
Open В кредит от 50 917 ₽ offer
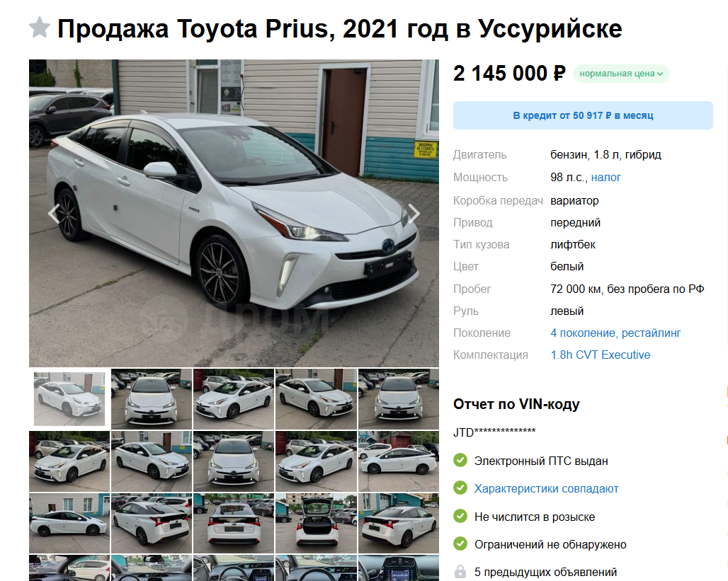[583, 115]
